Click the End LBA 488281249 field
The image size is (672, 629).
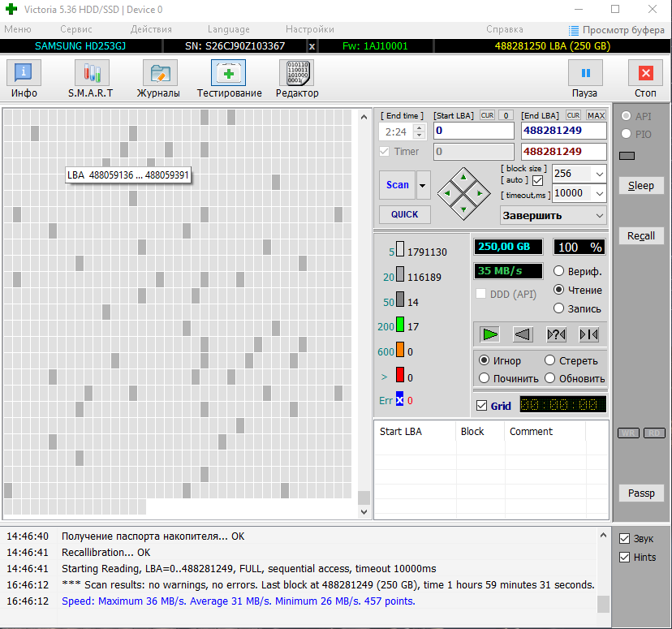click(563, 131)
